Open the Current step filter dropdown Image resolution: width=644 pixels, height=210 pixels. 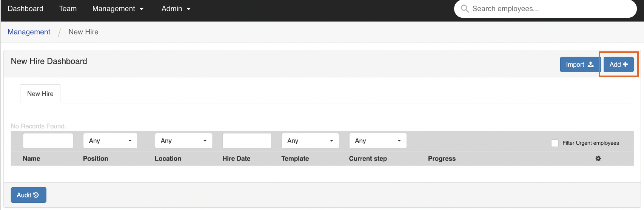[x=377, y=141]
